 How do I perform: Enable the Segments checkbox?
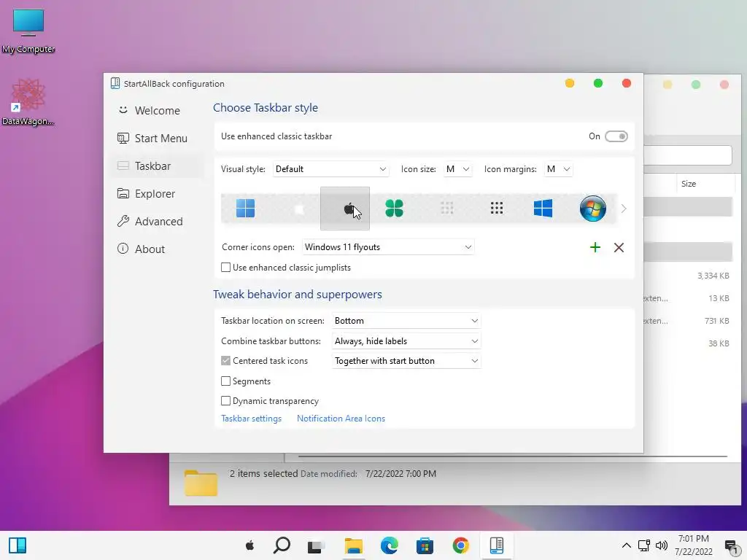click(226, 381)
